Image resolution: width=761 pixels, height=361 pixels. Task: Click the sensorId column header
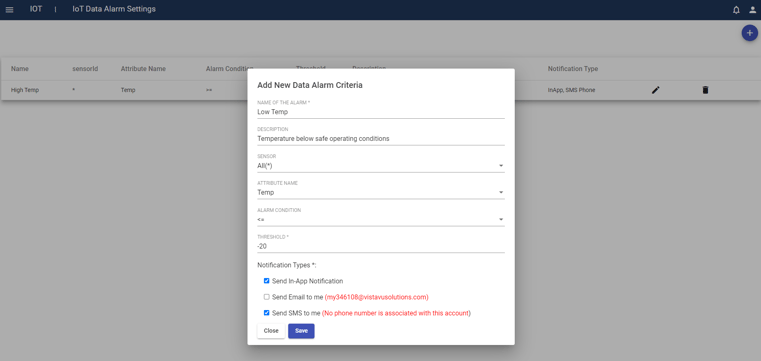click(x=85, y=69)
